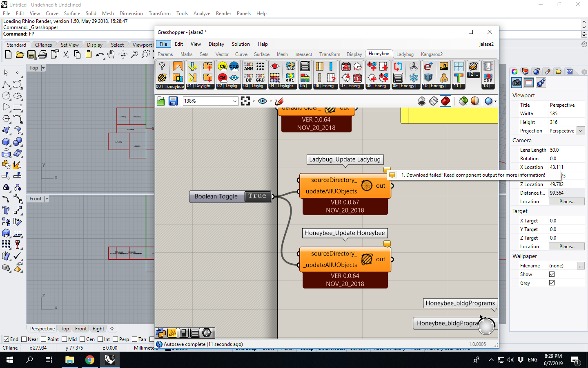
Task: Uncheck the Wallpaper Show checkbox
Action: pyautogui.click(x=552, y=274)
